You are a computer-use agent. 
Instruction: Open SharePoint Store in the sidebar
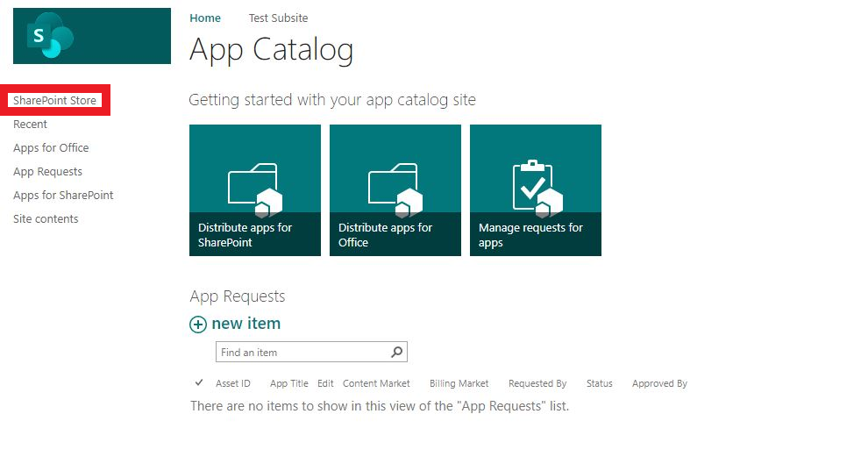coord(54,101)
